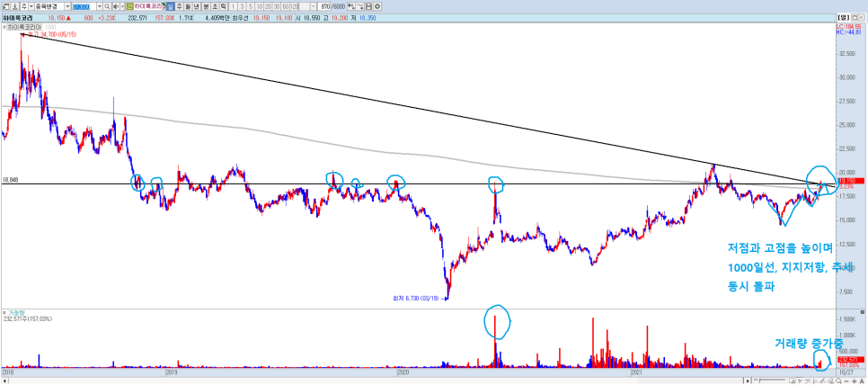Screen dimensions: 868x385
Task: Choose the 1 interval button
Action: click(233, 6)
